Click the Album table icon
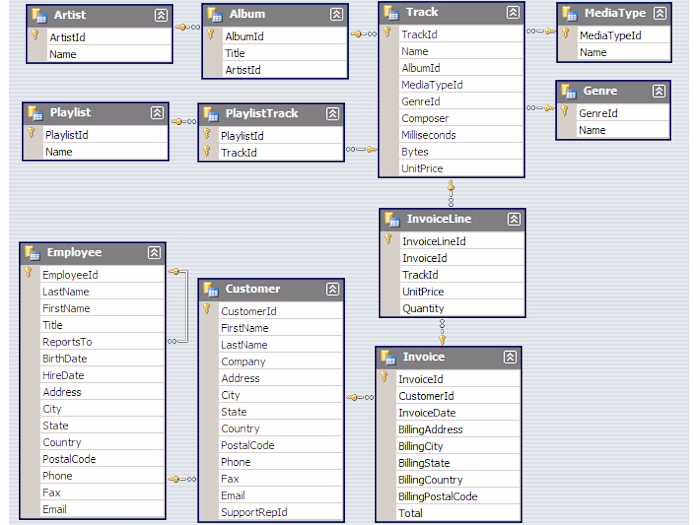Image resolution: width=700 pixels, height=525 pixels. point(215,15)
